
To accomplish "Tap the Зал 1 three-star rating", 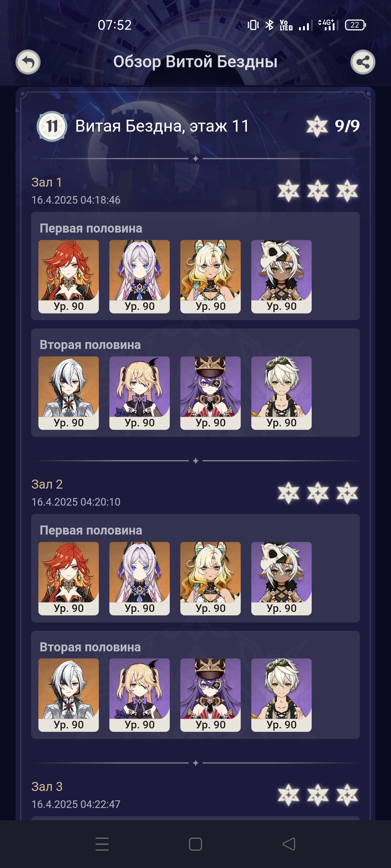I will tap(318, 191).
